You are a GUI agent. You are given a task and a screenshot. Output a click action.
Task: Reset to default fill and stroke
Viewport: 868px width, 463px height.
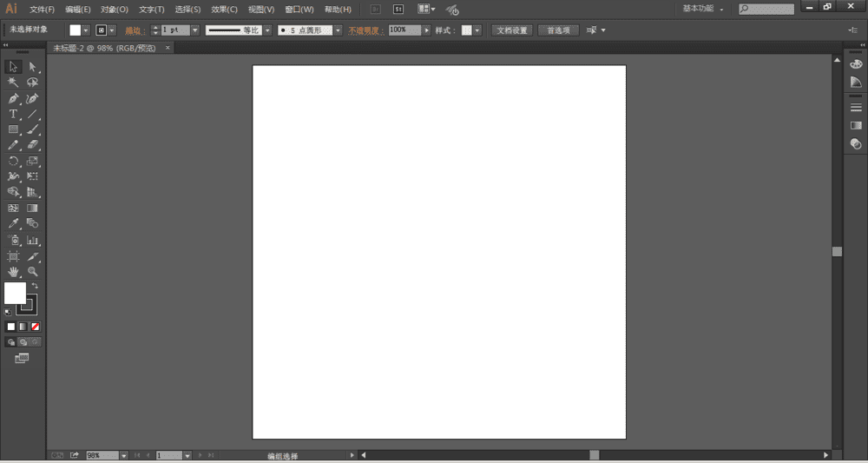(8, 312)
